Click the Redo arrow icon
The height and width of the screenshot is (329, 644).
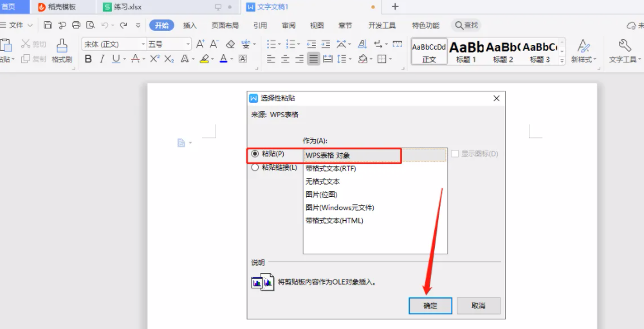click(x=124, y=26)
